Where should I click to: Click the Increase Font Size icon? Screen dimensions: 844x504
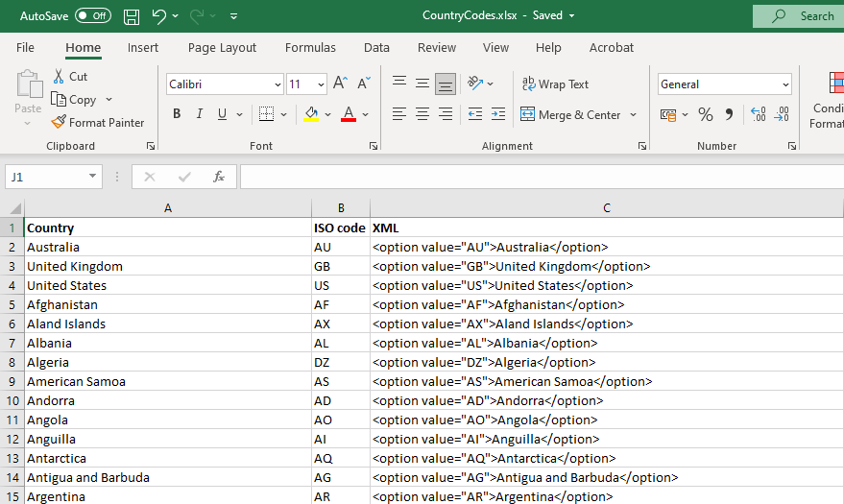point(340,84)
